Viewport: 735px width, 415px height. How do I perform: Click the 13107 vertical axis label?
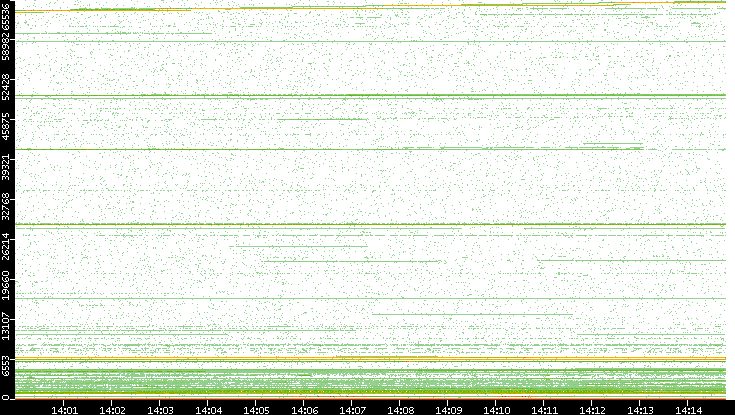tap(5, 327)
